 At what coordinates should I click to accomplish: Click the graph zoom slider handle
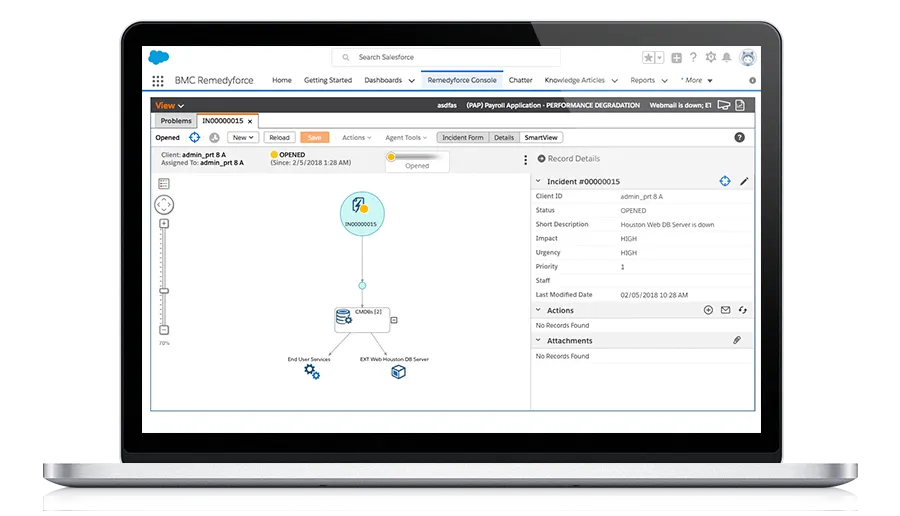[x=164, y=291]
